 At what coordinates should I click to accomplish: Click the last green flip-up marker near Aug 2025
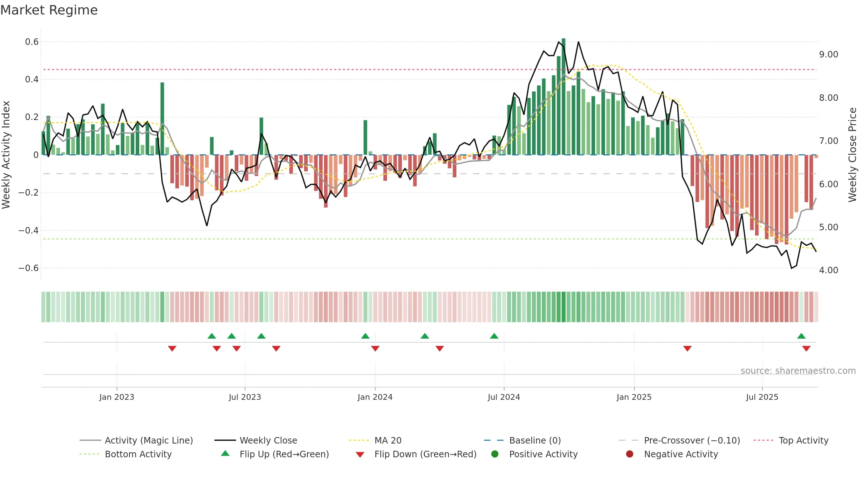click(801, 336)
